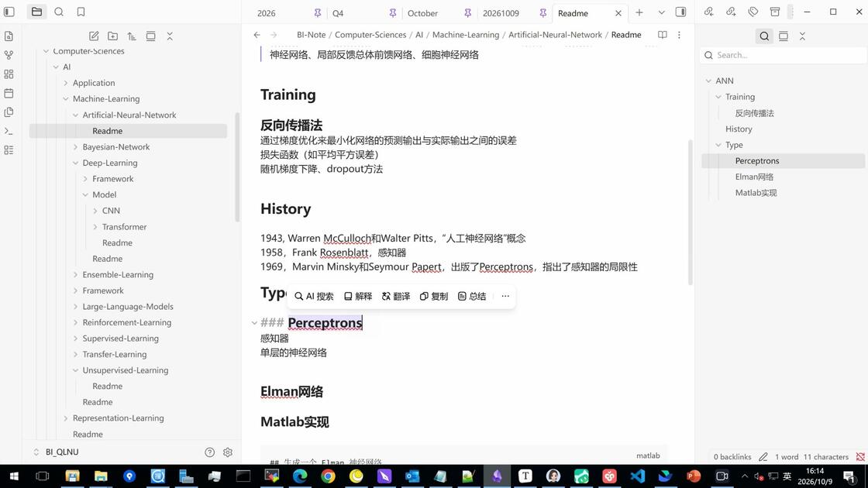
Task: Open the file explorer folder icon
Action: pyautogui.click(x=36, y=12)
